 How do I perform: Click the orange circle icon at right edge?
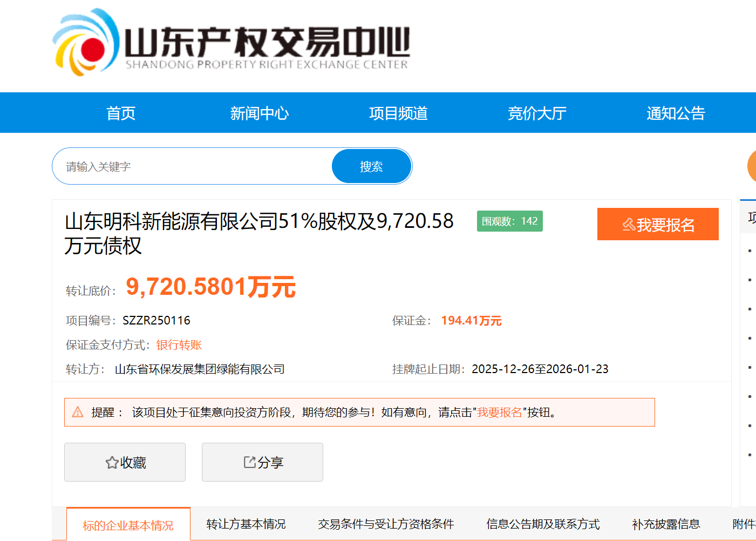pos(751,166)
